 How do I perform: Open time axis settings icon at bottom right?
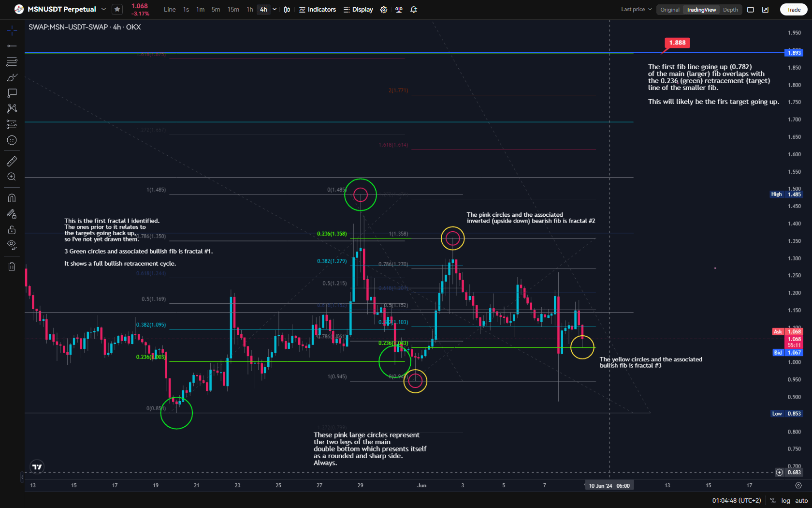coord(798,485)
